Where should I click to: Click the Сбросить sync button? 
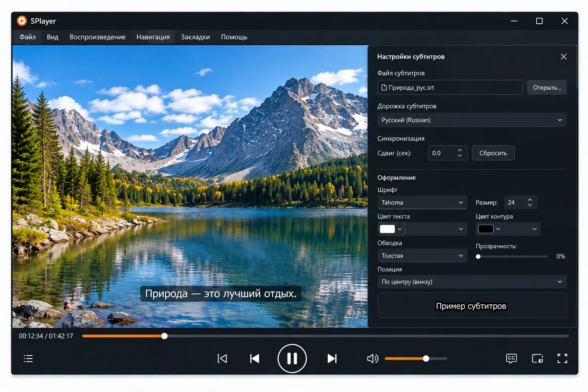click(x=493, y=153)
